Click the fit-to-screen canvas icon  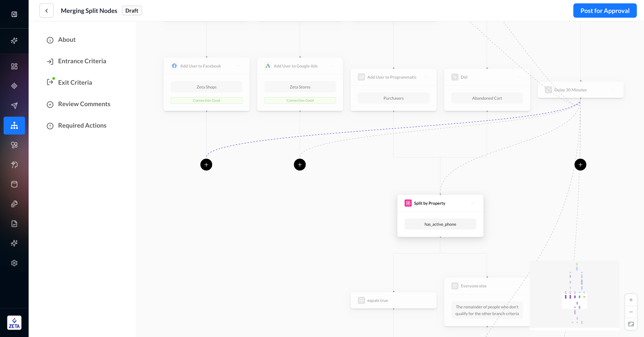tap(631, 324)
